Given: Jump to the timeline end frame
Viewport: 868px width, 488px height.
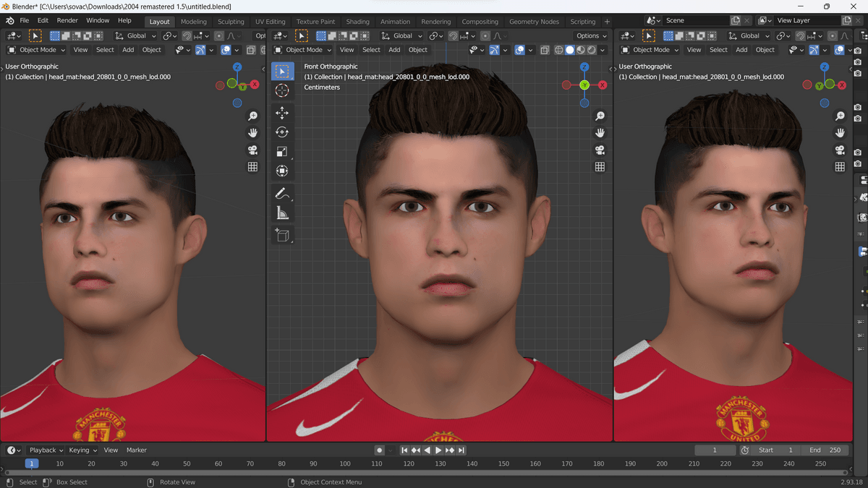Looking at the screenshot, I should coord(461,450).
